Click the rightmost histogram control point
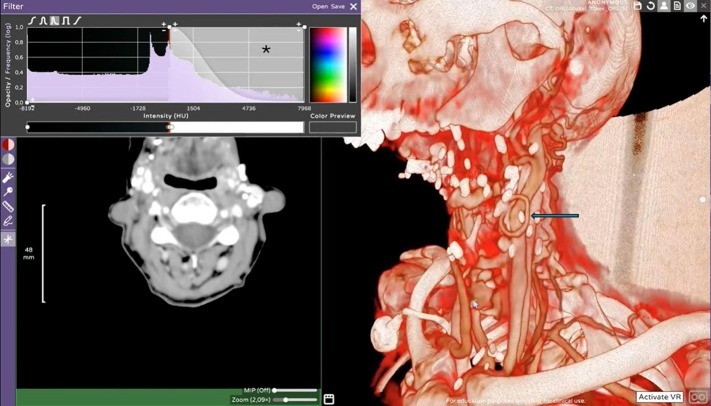711x406 pixels. click(x=304, y=27)
